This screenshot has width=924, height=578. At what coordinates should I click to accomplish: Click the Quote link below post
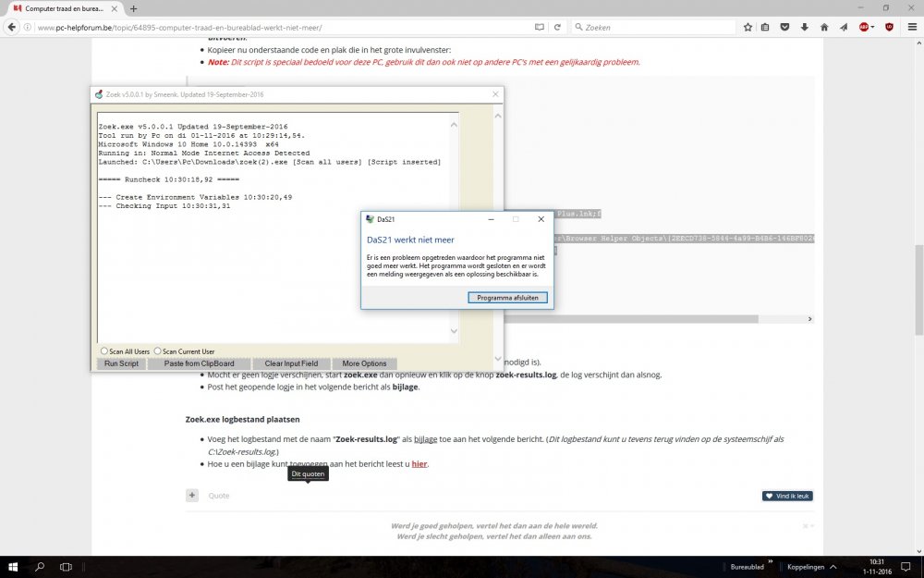[219, 496]
